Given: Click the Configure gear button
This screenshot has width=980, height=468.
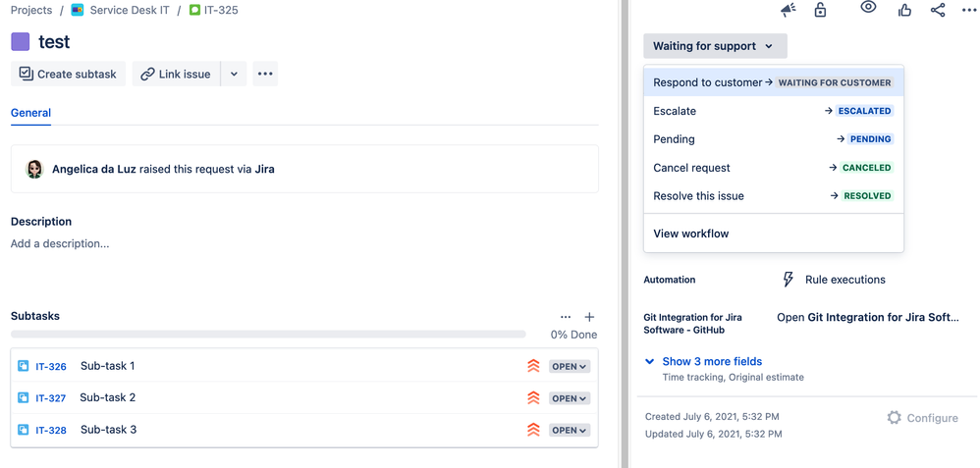Looking at the screenshot, I should coord(922,418).
